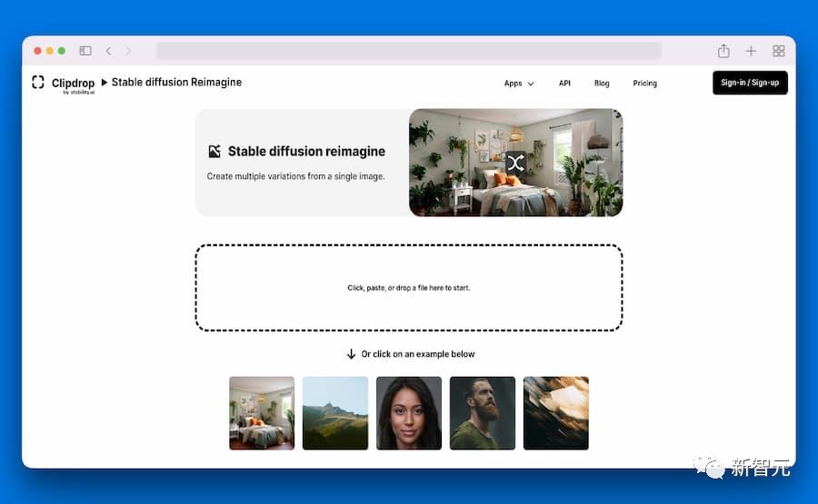Click the reimagine icon beside the heading
This screenshot has width=818, height=504.
coord(214,151)
